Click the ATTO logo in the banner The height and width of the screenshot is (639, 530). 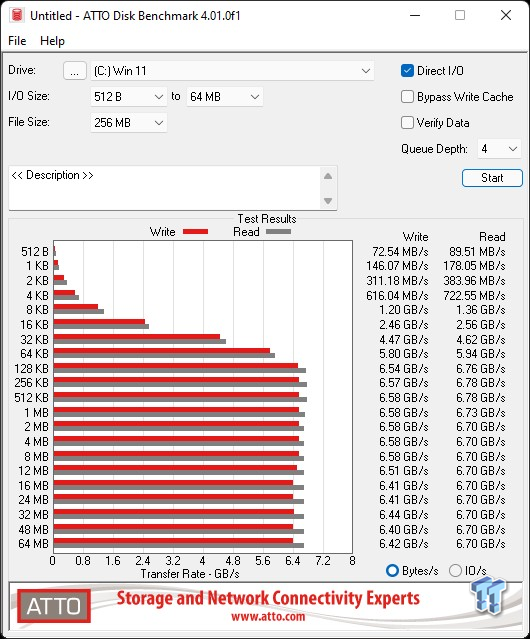[x=54, y=606]
